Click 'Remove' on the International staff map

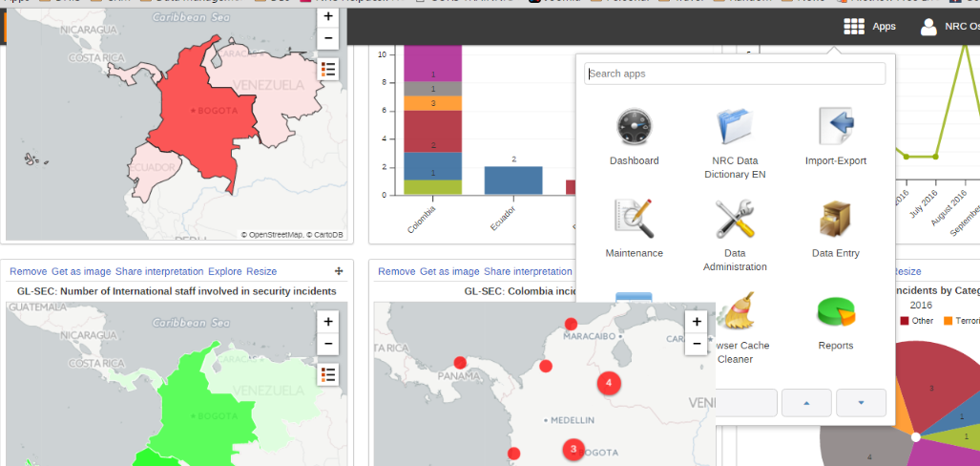[28, 272]
